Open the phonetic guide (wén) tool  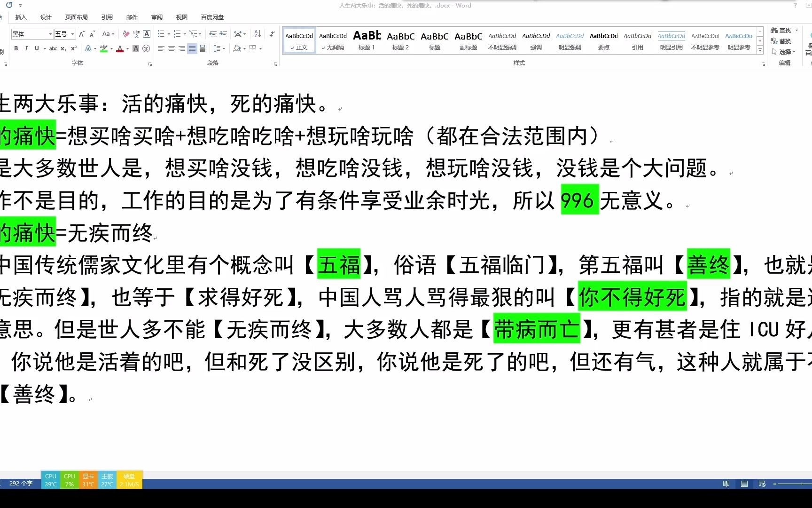pos(136,34)
